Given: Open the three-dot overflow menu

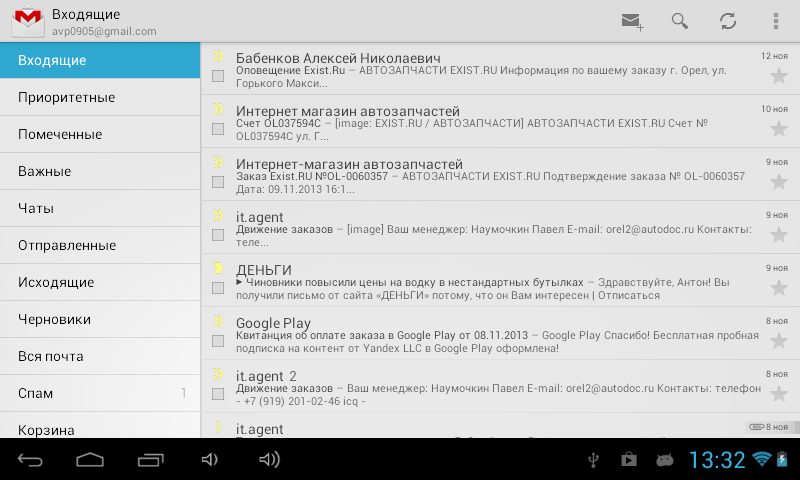Looking at the screenshot, I should pos(776,21).
